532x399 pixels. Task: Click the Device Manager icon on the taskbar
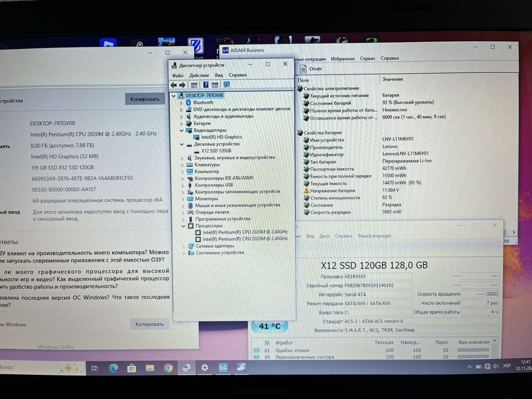pos(186,368)
